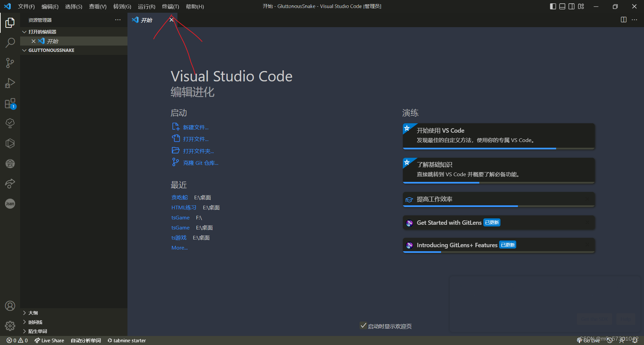Open the 终端(T) menu
The width and height of the screenshot is (644, 345).
(x=170, y=6)
